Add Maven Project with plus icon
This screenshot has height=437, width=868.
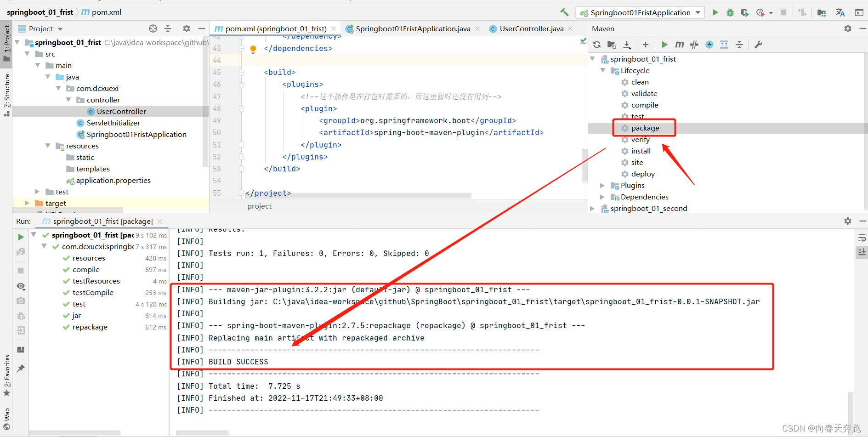pos(646,45)
